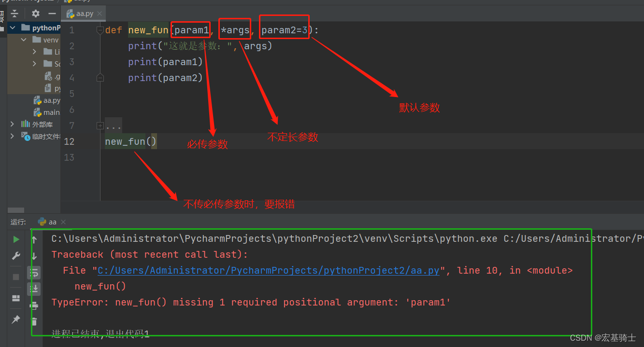Screen dimensions: 644x347
Task: Pin the Run tool window
Action: [x=15, y=319]
